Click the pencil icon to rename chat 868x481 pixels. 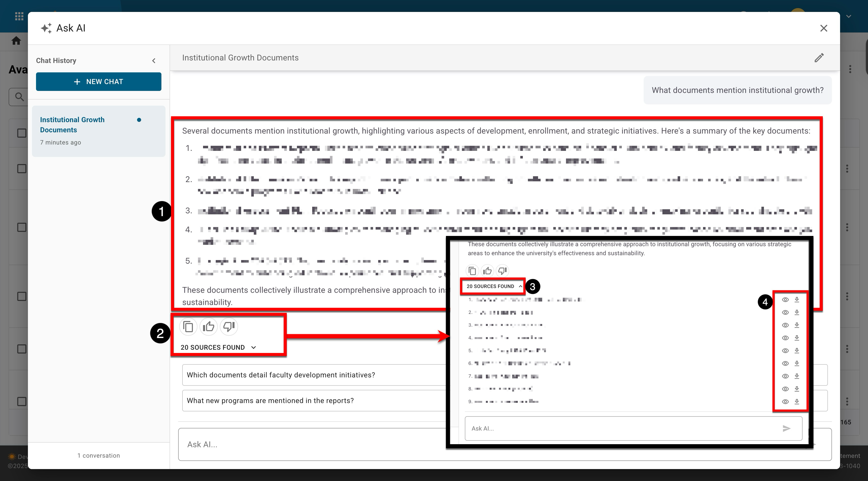819,58
